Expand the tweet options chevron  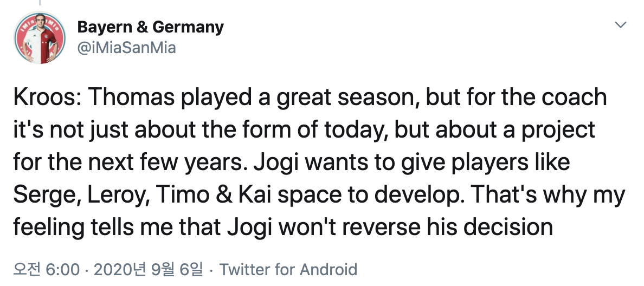(x=620, y=25)
